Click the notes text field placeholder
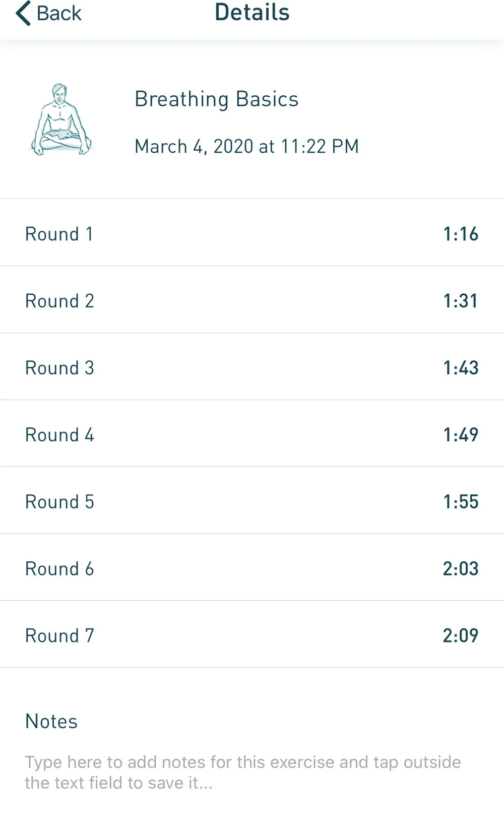Image resolution: width=504 pixels, height=836 pixels. pyautogui.click(x=243, y=772)
